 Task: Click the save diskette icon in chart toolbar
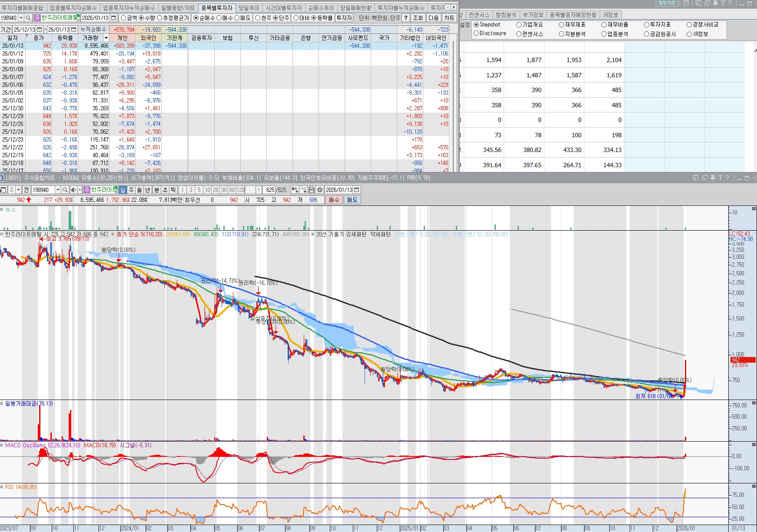(x=312, y=190)
